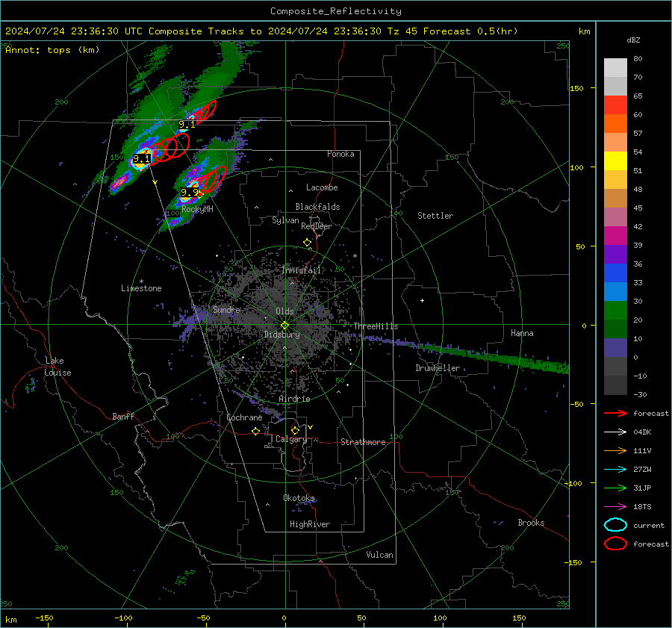
Task: Click the Banff label on the map
Action: point(123,416)
